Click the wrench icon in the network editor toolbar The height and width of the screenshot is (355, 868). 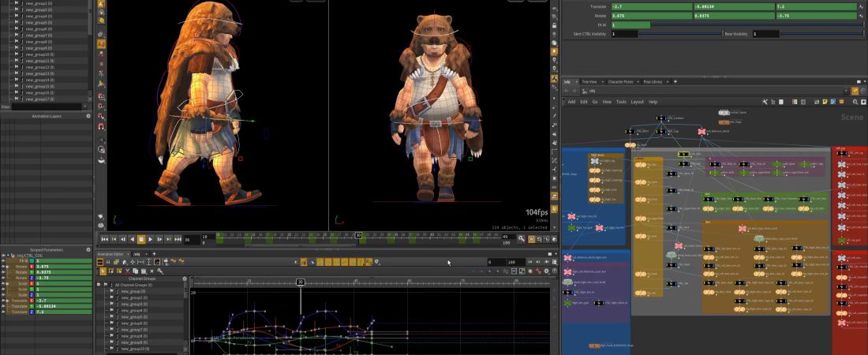765,102
